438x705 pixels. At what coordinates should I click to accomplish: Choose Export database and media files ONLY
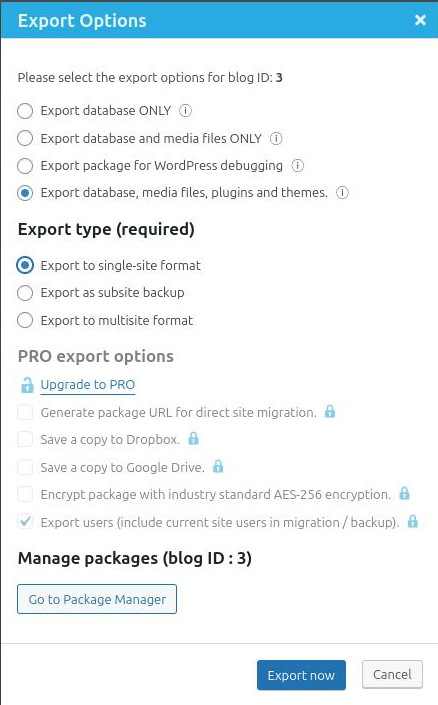25,138
